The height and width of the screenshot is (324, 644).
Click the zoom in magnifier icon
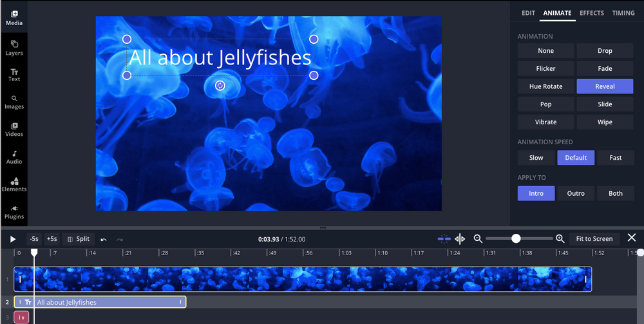tap(560, 239)
